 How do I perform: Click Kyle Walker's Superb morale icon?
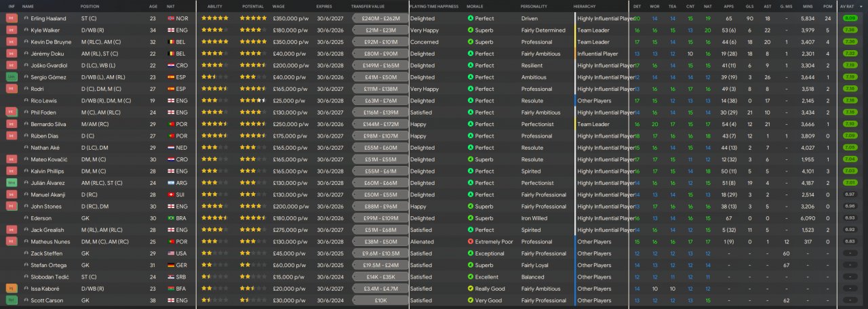point(471,30)
